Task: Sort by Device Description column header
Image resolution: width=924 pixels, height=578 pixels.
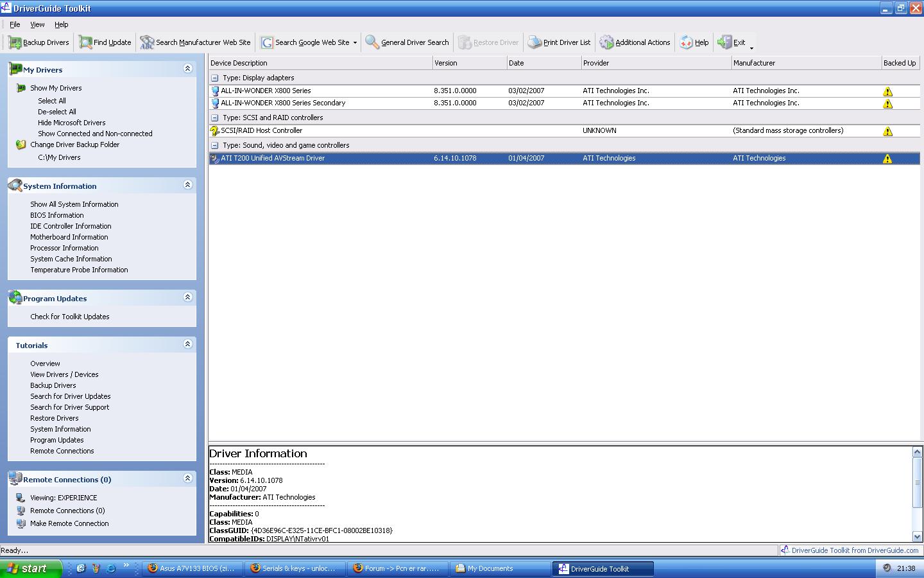Action: (x=320, y=63)
